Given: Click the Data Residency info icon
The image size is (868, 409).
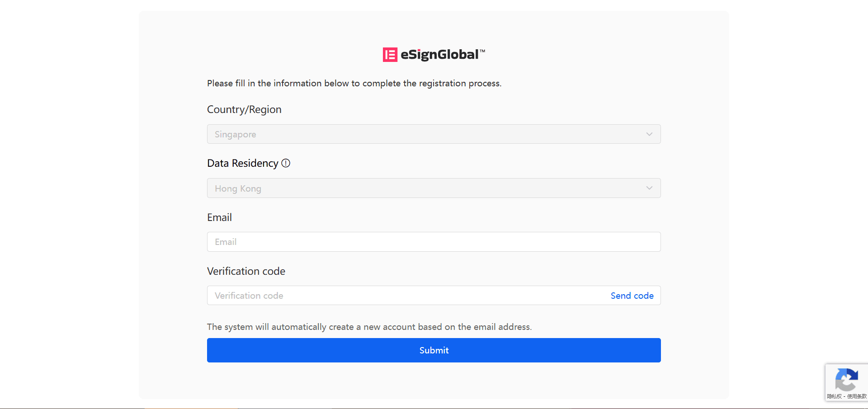Looking at the screenshot, I should [286, 163].
